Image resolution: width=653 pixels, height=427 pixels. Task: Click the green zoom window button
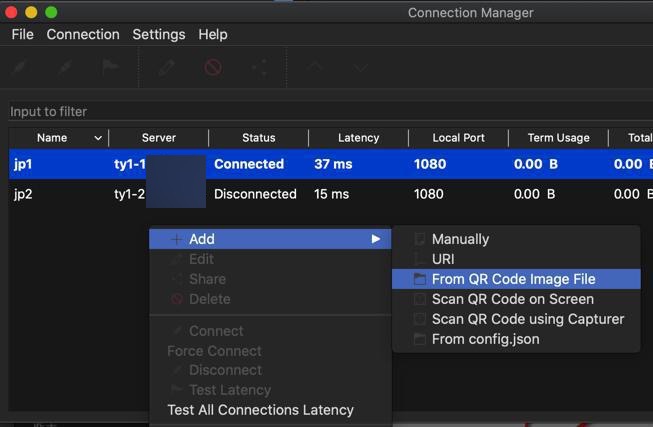point(51,12)
